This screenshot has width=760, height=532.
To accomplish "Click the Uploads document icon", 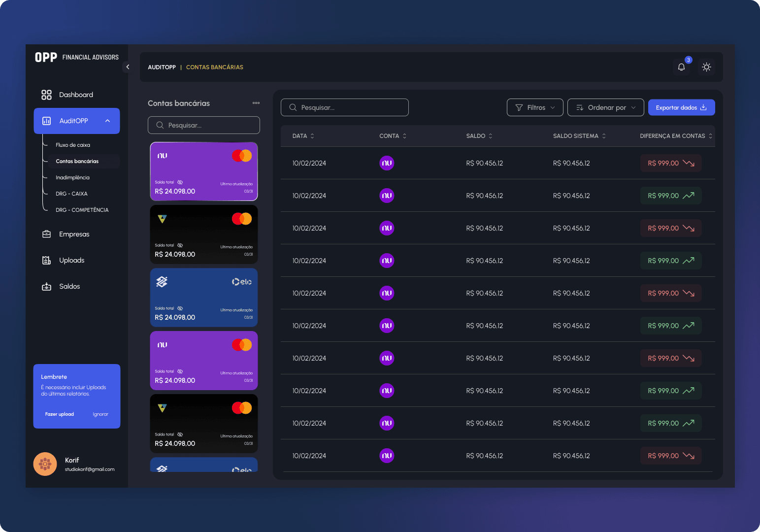I will point(47,260).
